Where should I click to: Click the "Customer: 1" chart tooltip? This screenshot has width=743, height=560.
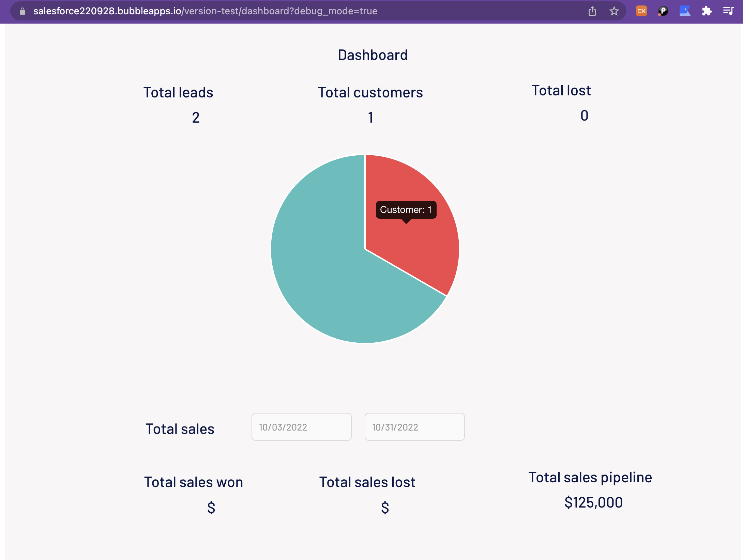(406, 209)
